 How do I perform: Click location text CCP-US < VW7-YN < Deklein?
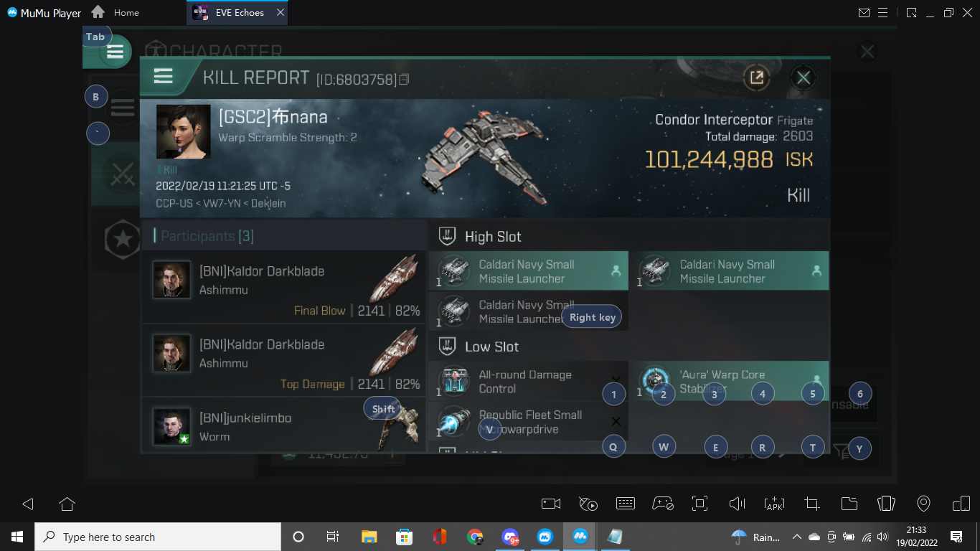click(x=221, y=204)
